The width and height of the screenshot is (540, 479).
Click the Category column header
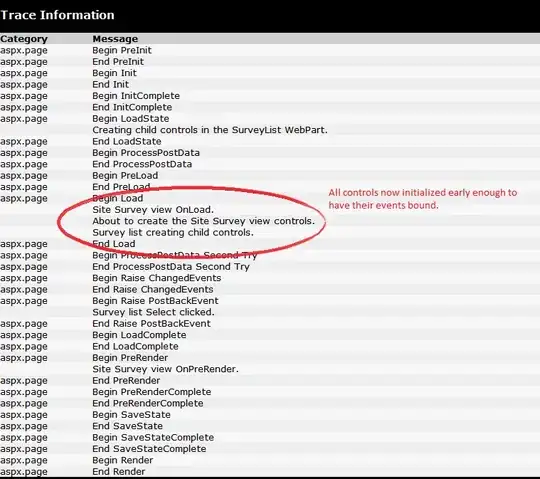point(24,39)
